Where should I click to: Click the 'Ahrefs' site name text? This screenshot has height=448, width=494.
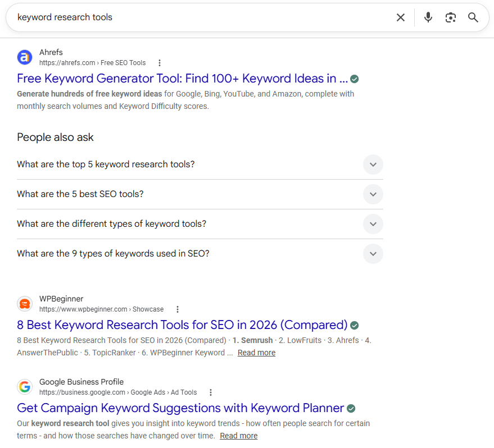click(x=51, y=52)
